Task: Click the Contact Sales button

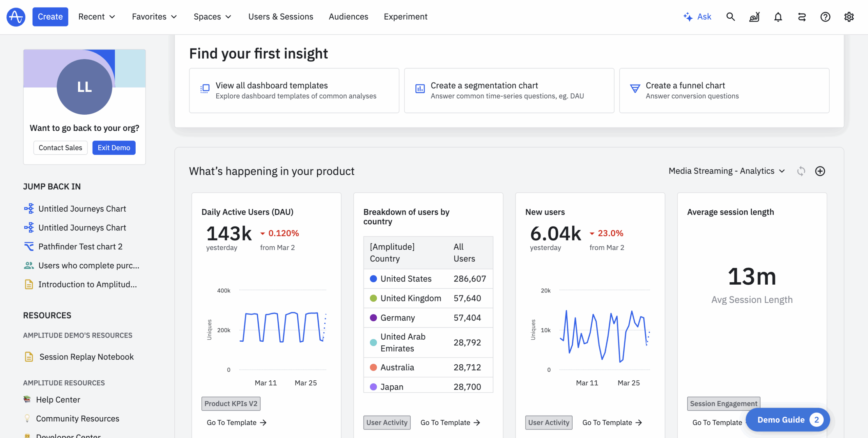Action: [60, 148]
